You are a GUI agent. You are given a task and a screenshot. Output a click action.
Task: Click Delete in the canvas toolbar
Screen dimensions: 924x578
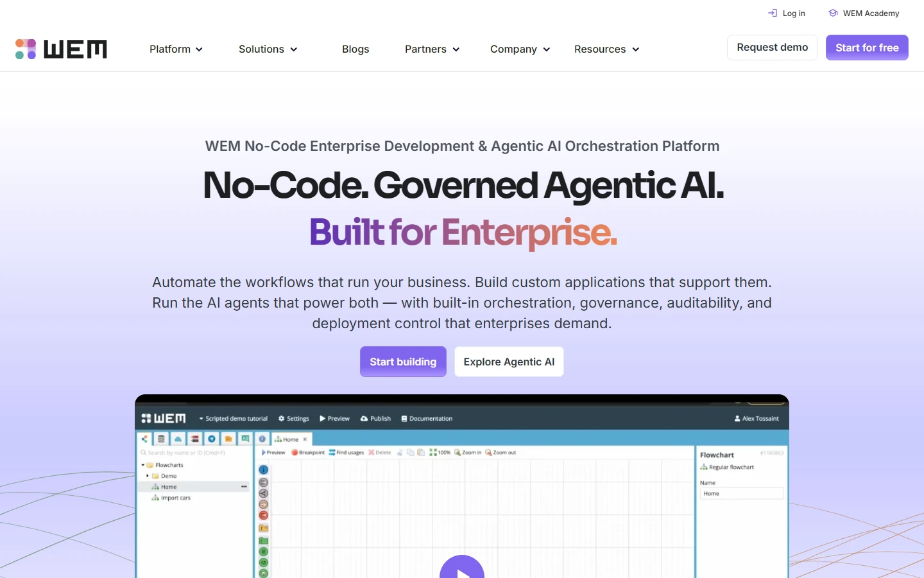(379, 453)
